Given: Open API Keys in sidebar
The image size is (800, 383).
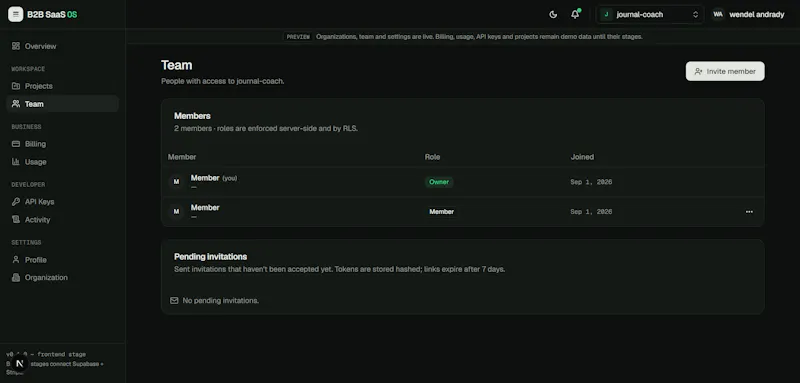Looking at the screenshot, I should click(x=63, y=202).
